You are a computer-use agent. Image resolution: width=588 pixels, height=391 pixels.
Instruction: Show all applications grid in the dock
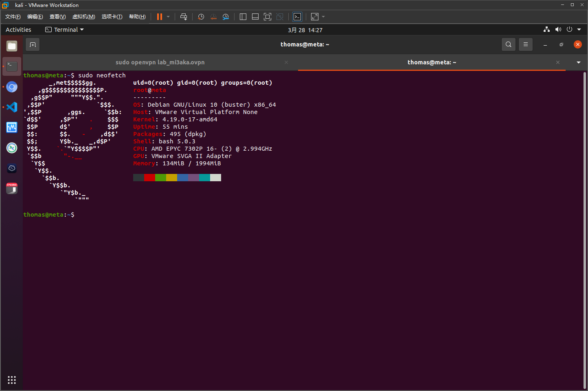[12, 380]
